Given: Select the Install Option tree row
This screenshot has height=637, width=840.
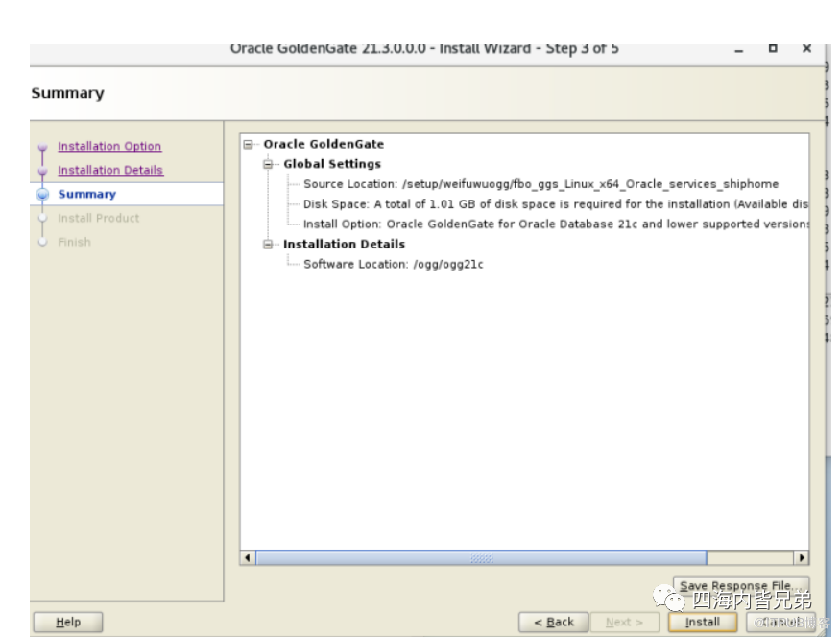Looking at the screenshot, I should click(556, 224).
